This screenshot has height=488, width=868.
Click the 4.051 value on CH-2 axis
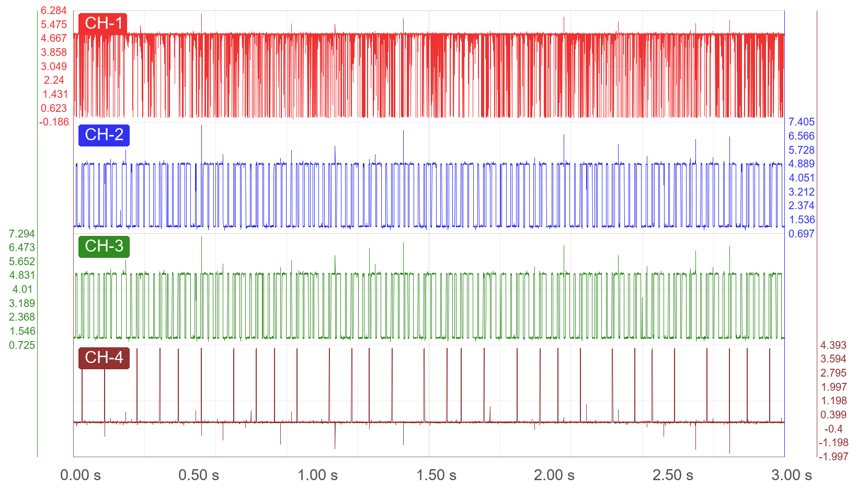click(802, 178)
